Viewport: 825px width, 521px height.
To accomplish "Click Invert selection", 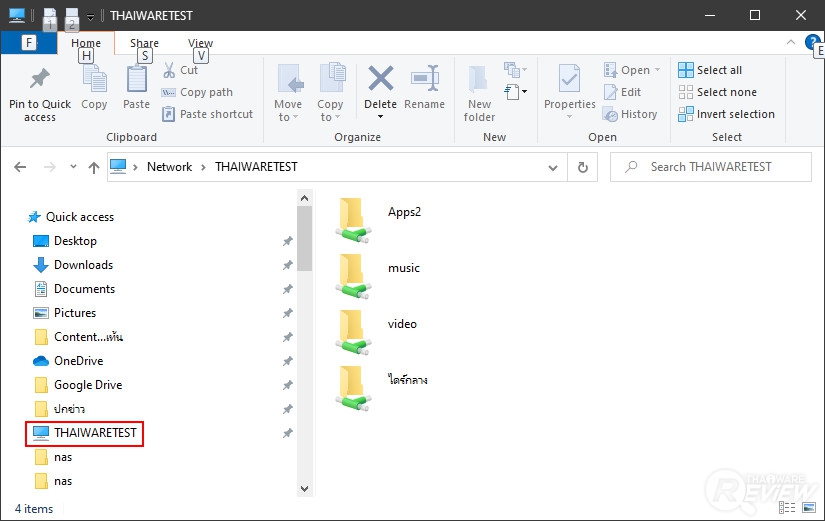I will [726, 114].
